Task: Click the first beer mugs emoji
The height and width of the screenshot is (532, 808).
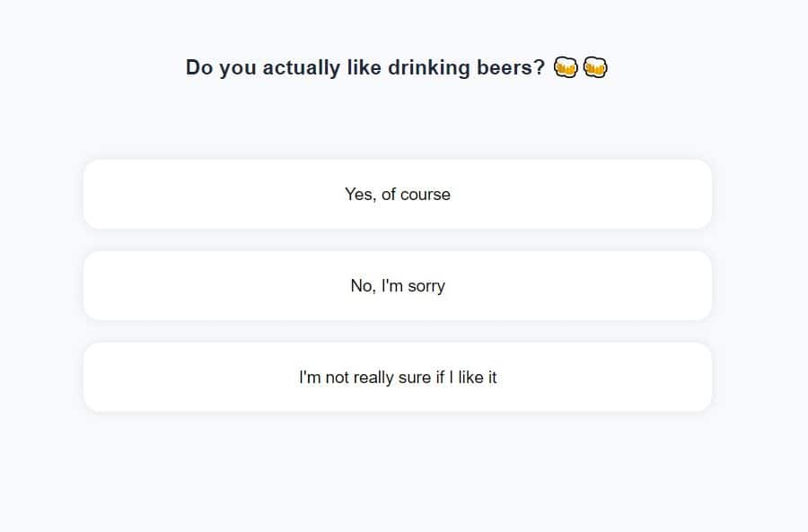Action: point(565,67)
